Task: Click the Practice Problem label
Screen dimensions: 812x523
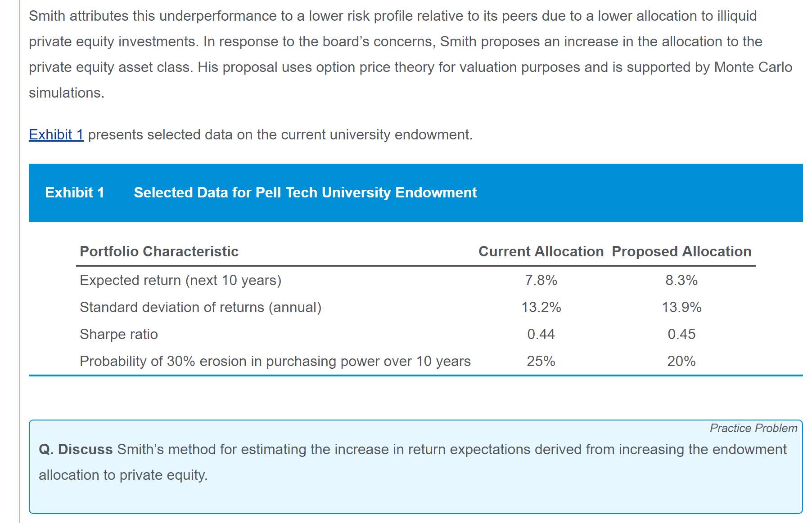Action: point(753,428)
